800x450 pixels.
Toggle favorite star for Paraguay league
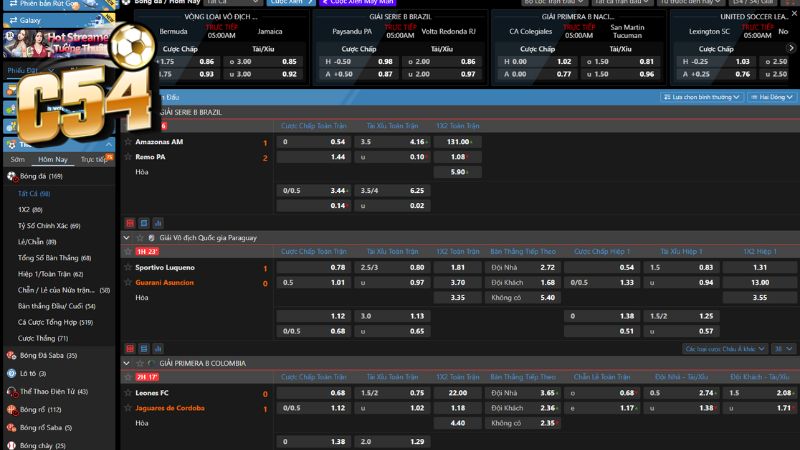pyautogui.click(x=138, y=238)
